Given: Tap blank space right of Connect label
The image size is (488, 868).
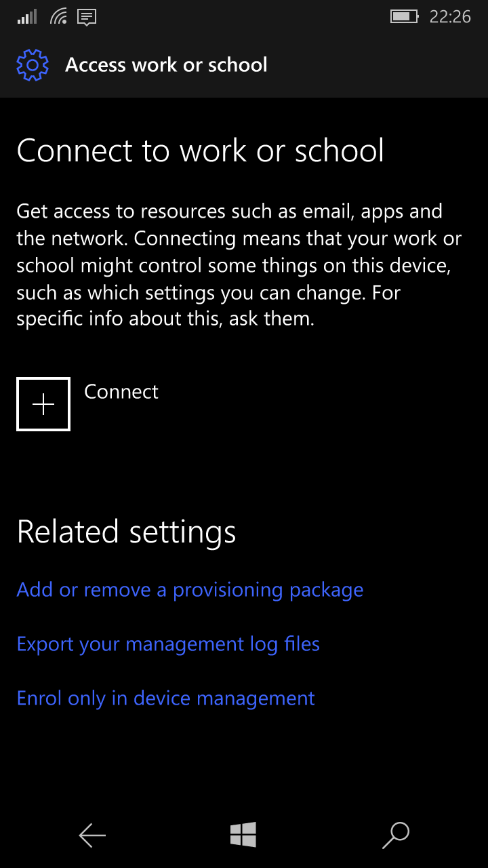Looking at the screenshot, I should tap(319, 404).
